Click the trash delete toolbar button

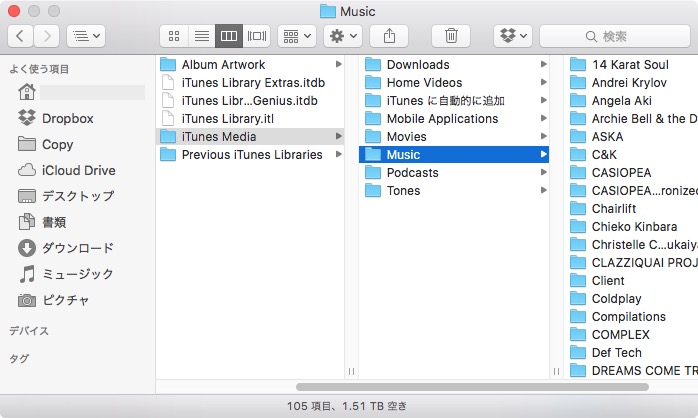451,36
